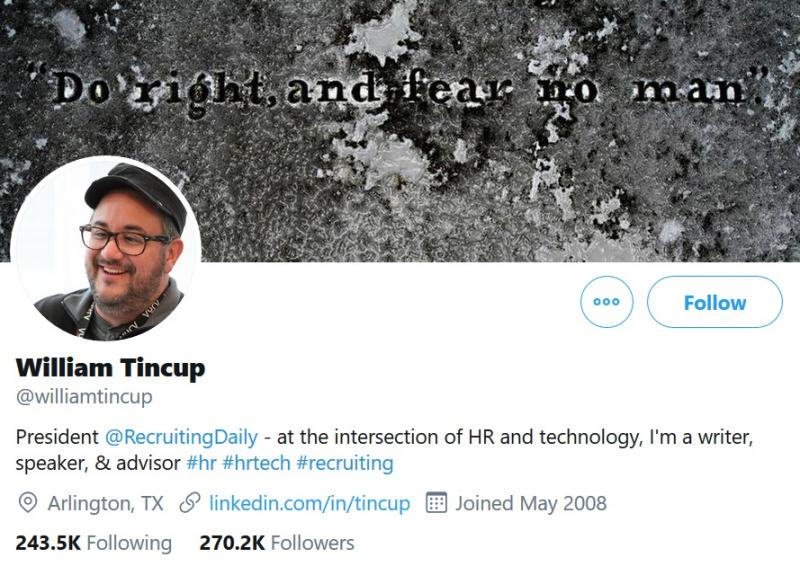The height and width of the screenshot is (566, 800).
Task: Click the location pin icon
Action: tap(28, 503)
